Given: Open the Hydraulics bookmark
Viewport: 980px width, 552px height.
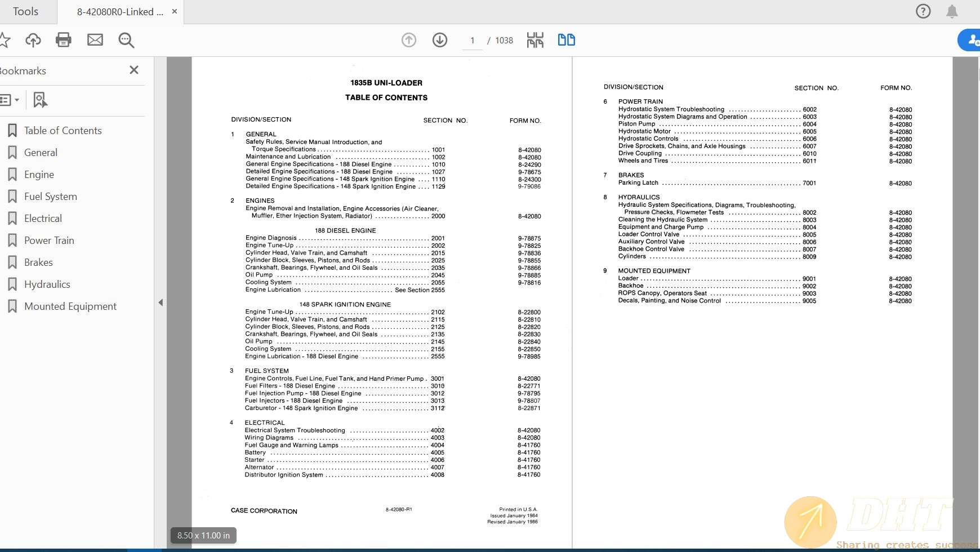Looking at the screenshot, I should [47, 284].
